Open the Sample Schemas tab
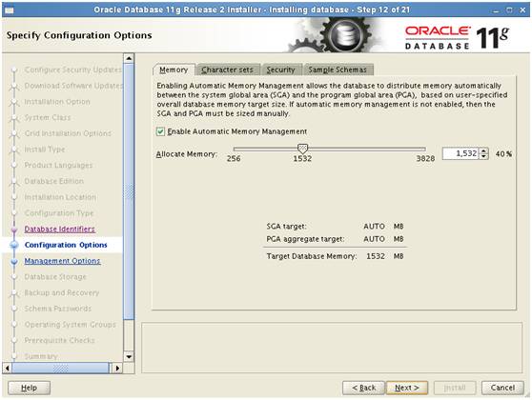Viewport: 532px width, 400px height. (x=338, y=70)
